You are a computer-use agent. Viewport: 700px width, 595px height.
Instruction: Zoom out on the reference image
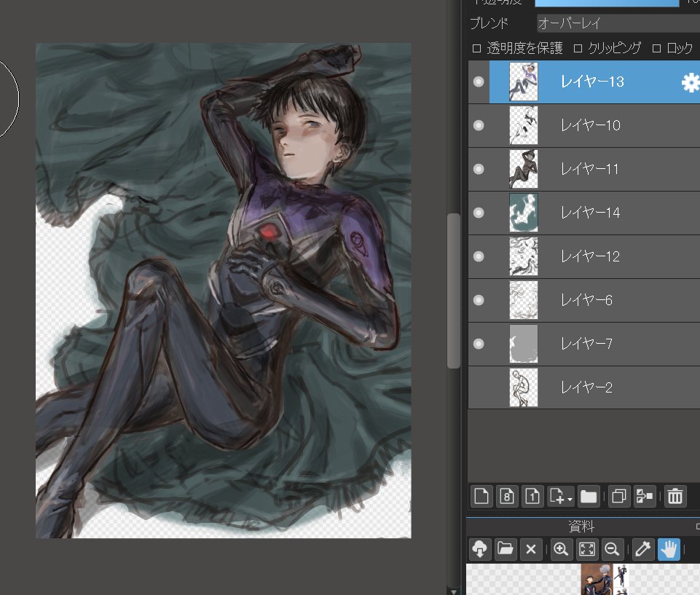[x=612, y=548]
